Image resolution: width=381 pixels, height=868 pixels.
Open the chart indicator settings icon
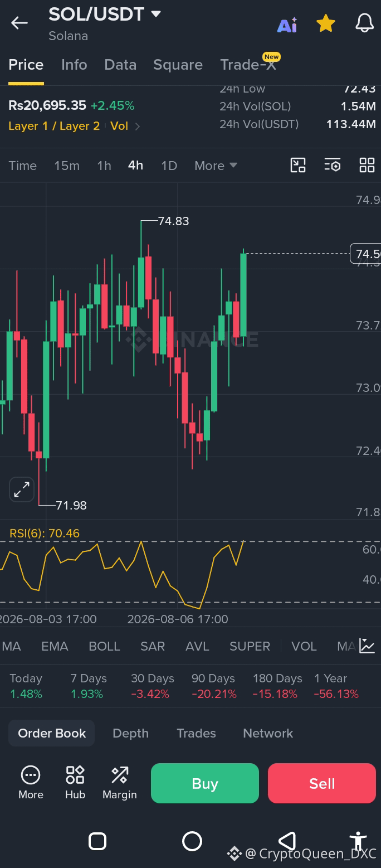pyautogui.click(x=333, y=165)
